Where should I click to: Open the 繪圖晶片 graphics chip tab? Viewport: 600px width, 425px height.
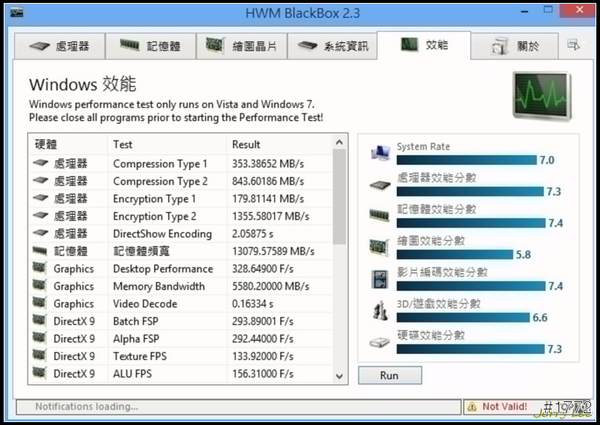pos(244,46)
